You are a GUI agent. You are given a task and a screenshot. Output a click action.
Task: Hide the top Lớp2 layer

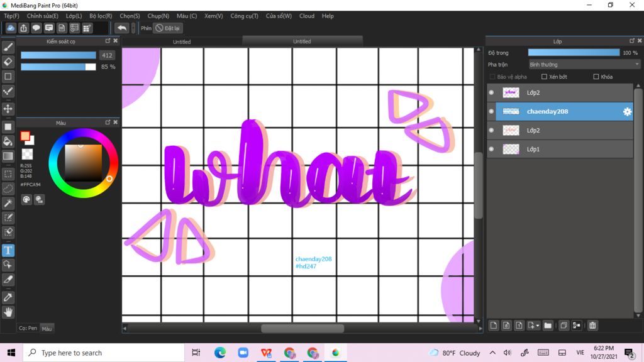point(491,93)
